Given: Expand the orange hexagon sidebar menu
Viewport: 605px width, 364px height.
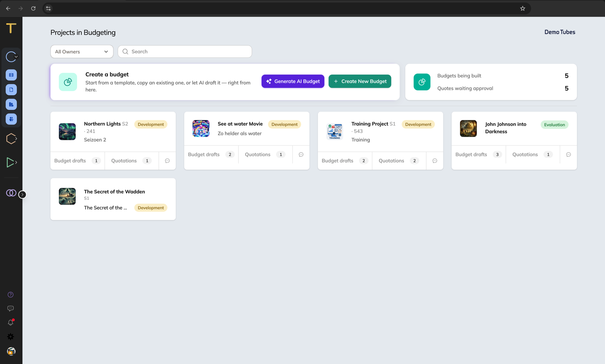Looking at the screenshot, I should pos(11,139).
